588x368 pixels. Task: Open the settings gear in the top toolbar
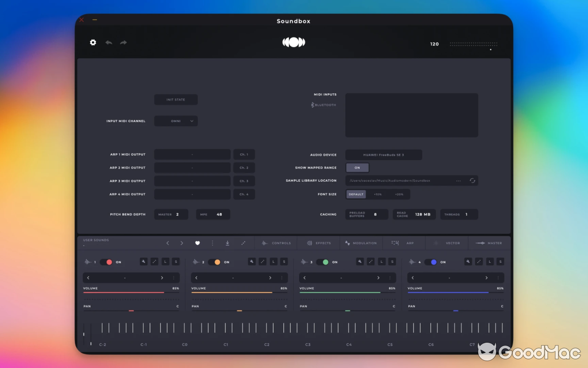(93, 42)
